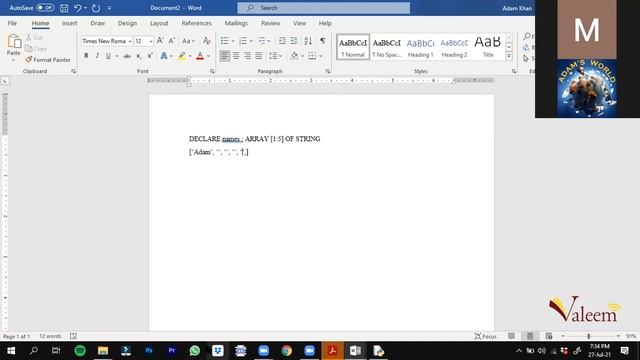The width and height of the screenshot is (640, 360).
Task: Apply the Normal style
Action: coord(353,47)
